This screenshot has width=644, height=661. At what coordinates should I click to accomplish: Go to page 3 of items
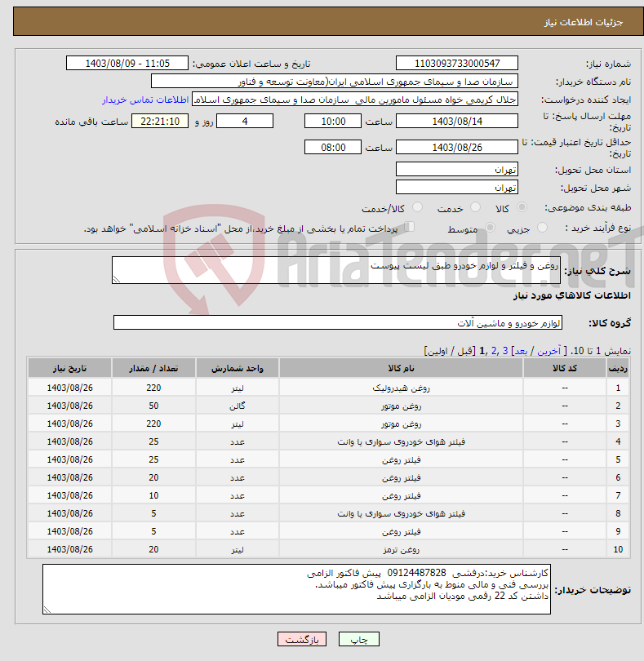pos(505,351)
